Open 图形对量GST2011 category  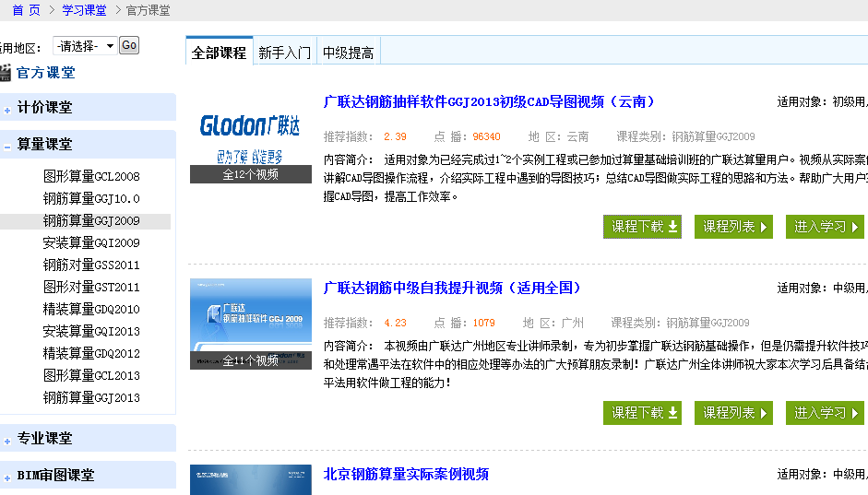pyautogui.click(x=91, y=287)
